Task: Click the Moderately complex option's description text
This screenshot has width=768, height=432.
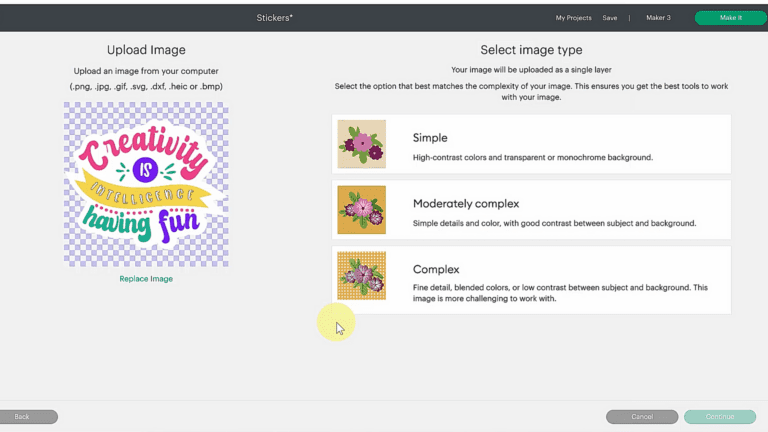Action: coord(554,223)
